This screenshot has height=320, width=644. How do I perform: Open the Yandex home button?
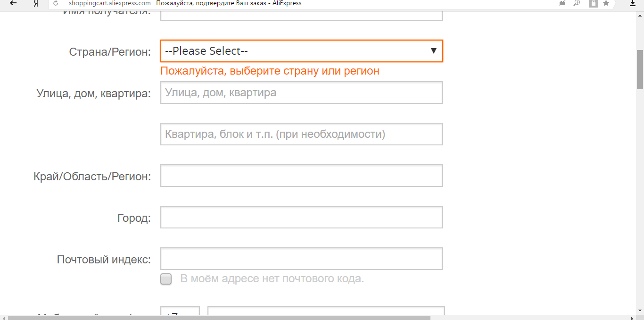(x=36, y=3)
